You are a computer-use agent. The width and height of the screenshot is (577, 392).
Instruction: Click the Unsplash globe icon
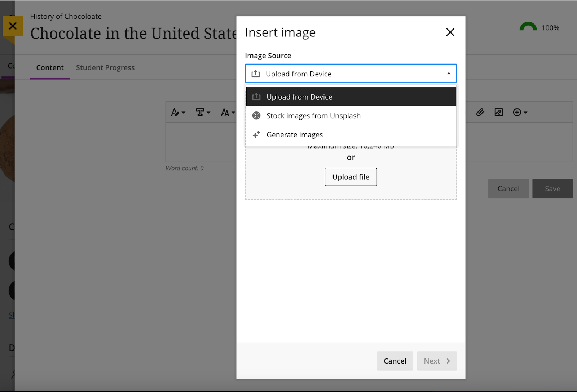(x=256, y=116)
